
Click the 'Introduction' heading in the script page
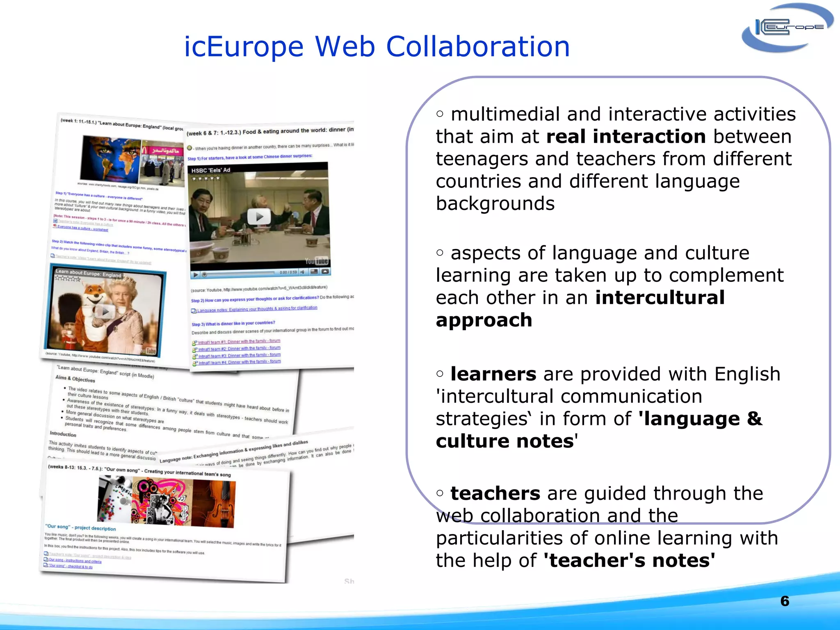63,434
